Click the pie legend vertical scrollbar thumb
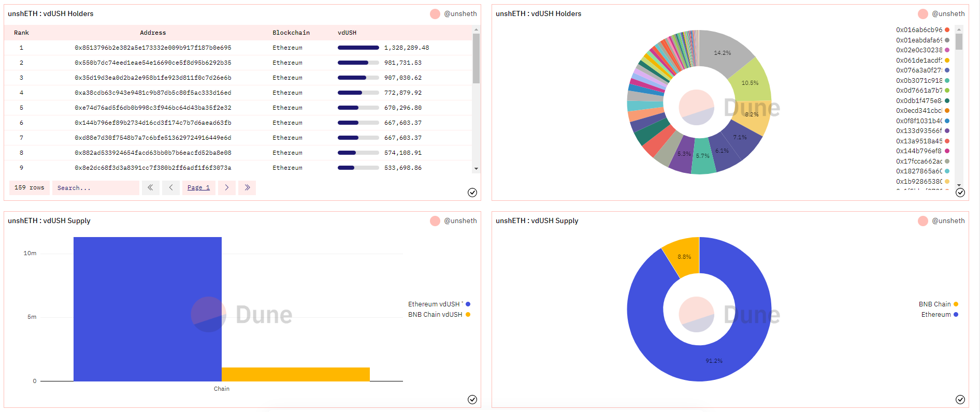The image size is (980, 412). (x=959, y=42)
